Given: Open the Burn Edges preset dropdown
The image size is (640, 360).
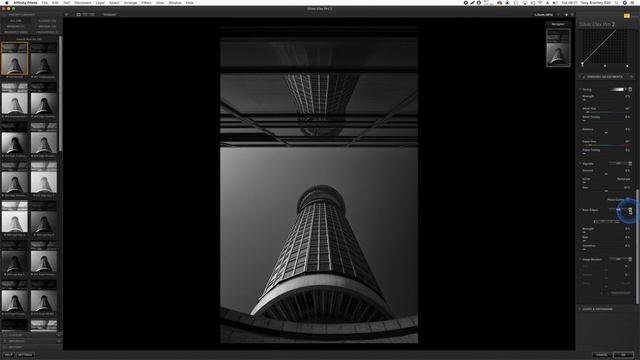Looking at the screenshot, I should [x=617, y=209].
